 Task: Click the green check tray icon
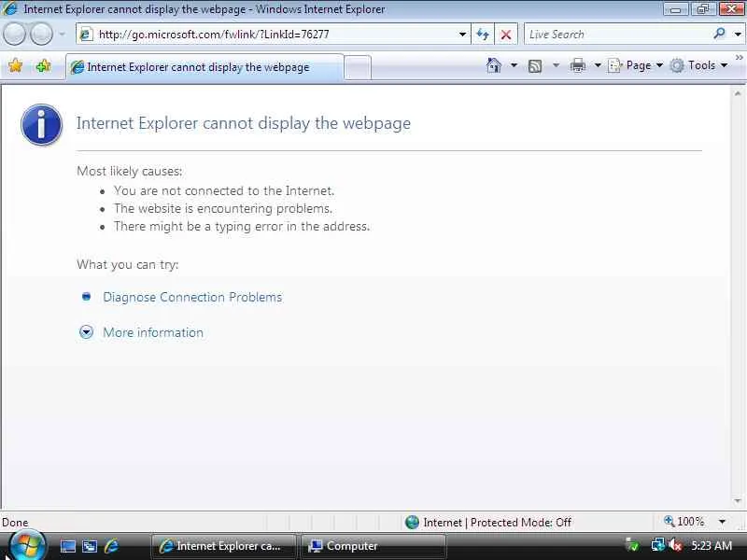633,545
